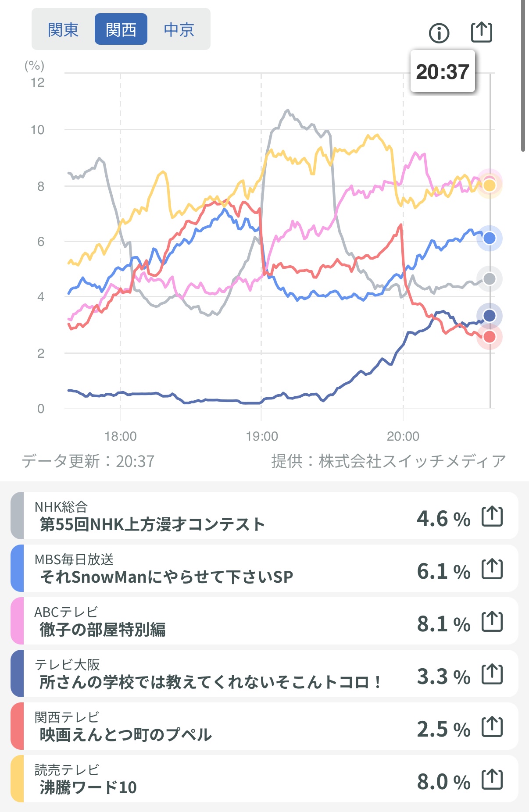Click the yellow 読売テレビ color bar

(x=17, y=779)
